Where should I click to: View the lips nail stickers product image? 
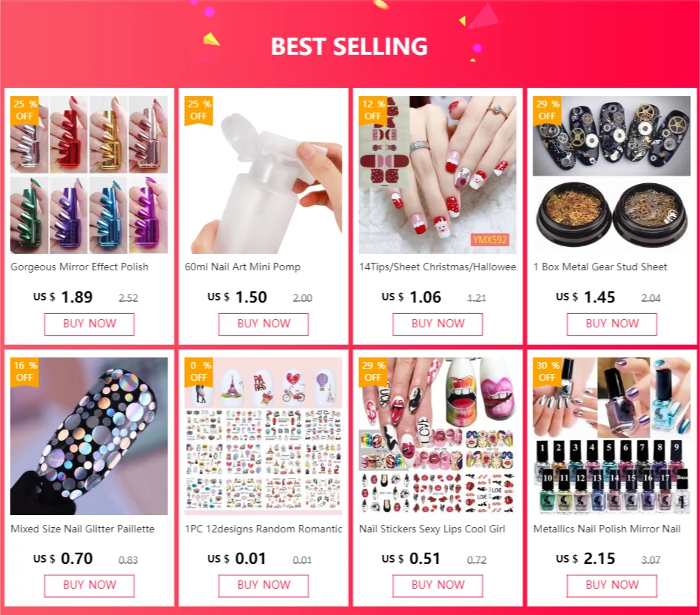click(x=437, y=436)
